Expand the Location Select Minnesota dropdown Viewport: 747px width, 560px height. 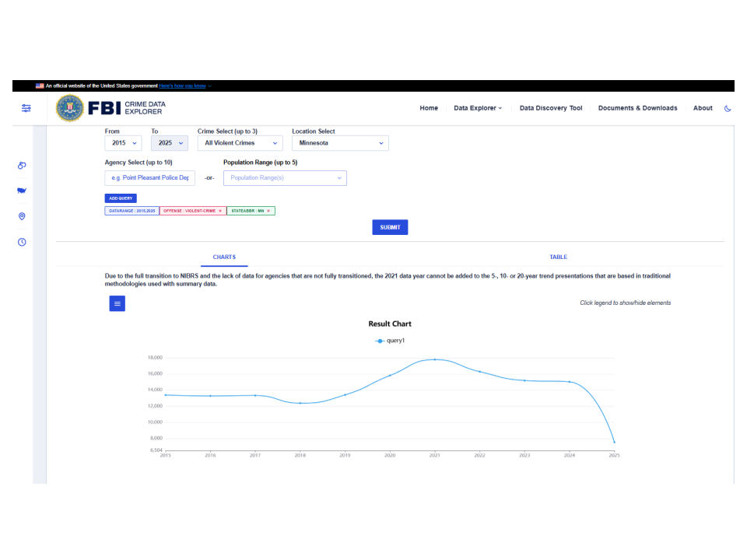coord(340,143)
